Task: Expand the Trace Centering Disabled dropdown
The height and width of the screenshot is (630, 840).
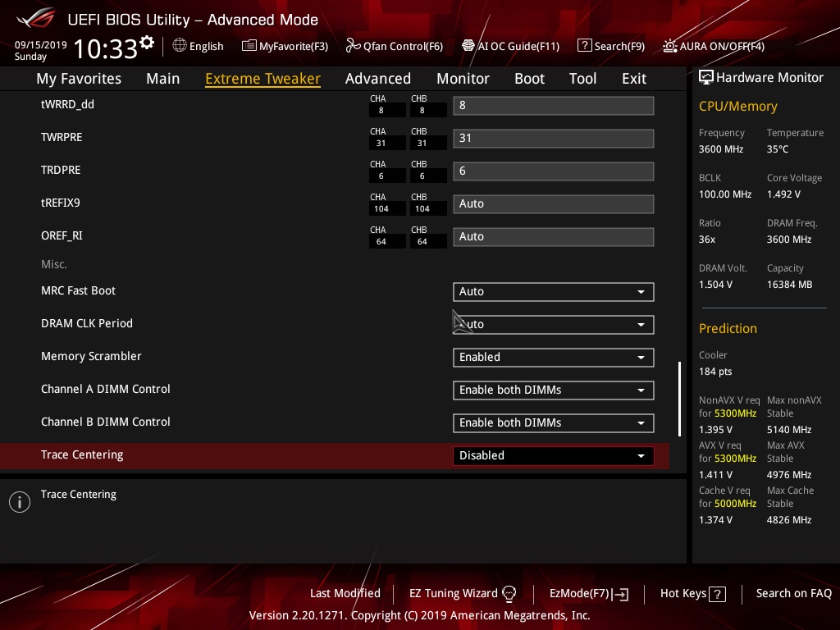Action: (x=554, y=455)
